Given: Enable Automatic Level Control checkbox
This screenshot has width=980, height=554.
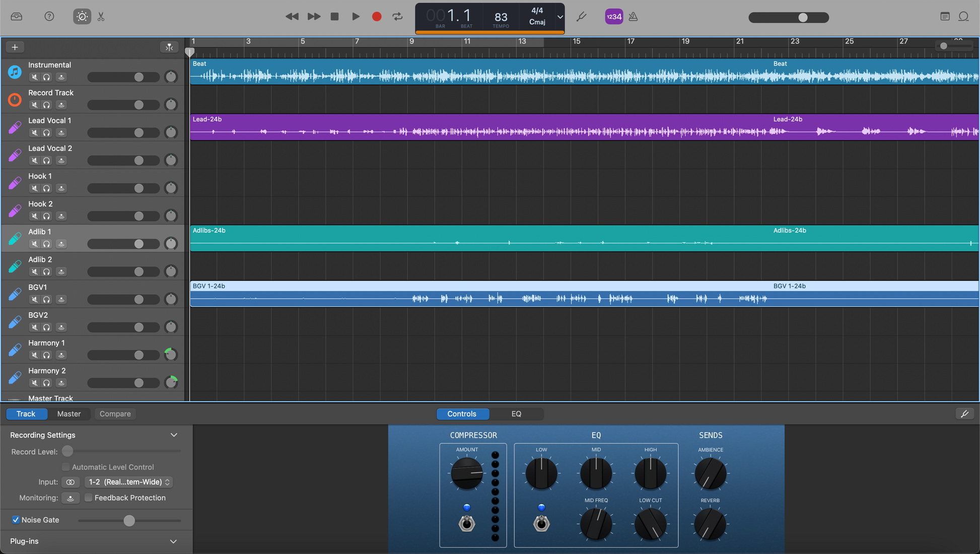Looking at the screenshot, I should [x=65, y=467].
